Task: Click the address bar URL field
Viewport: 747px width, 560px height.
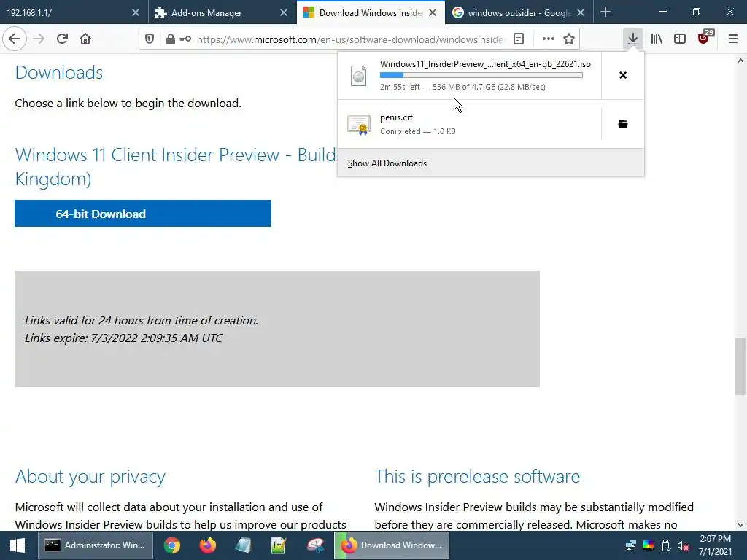Action: tap(350, 39)
